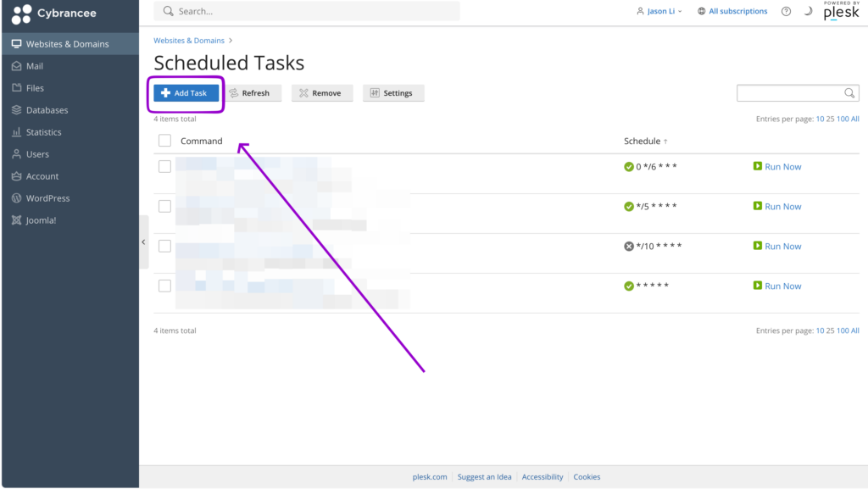Open plesk.com footer link

(430, 477)
